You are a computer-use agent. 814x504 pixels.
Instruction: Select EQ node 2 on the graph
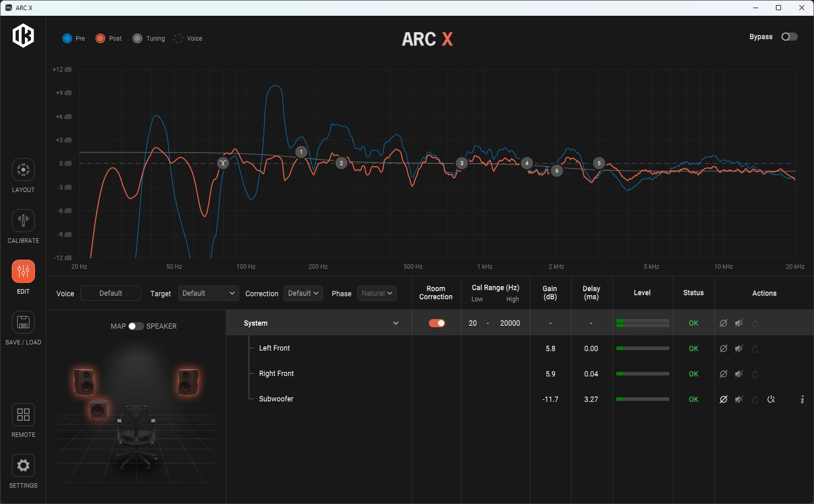341,163
